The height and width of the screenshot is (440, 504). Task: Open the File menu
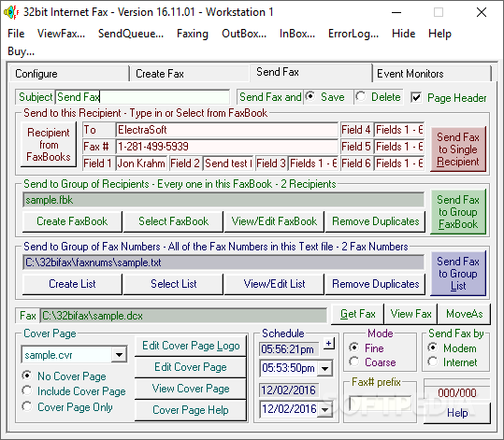pyautogui.click(x=16, y=34)
